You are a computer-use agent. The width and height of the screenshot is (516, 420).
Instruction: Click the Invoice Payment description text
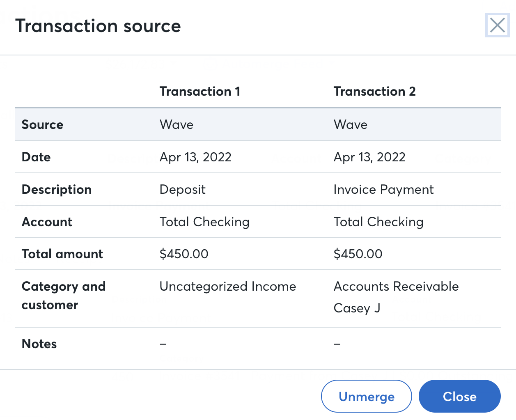pyautogui.click(x=383, y=189)
